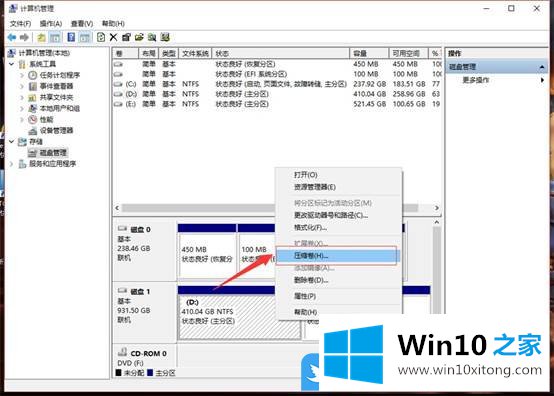
Task: Click the 服务和应用程序 icon in the tree
Action: tap(22, 164)
